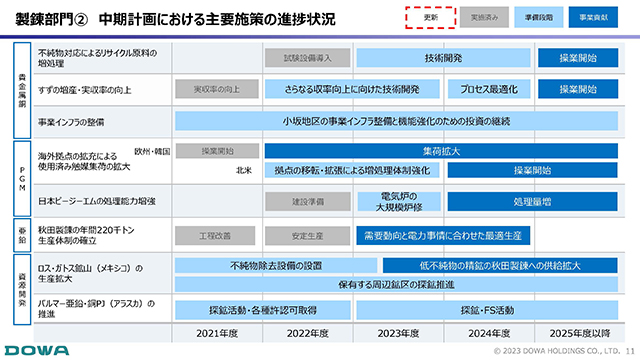Select the 電気炉の大規模炉修 block

click(x=399, y=202)
